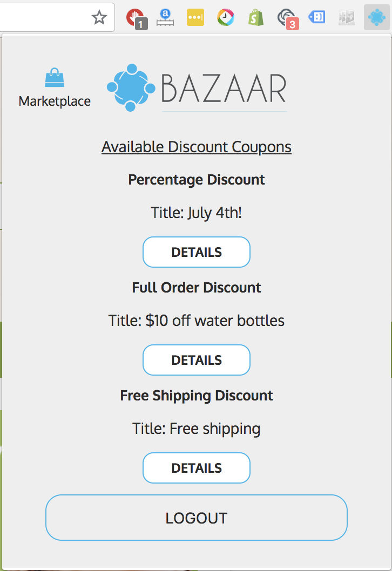Click the Bazaar logo at the top
This screenshot has height=571, width=392.
click(x=196, y=86)
